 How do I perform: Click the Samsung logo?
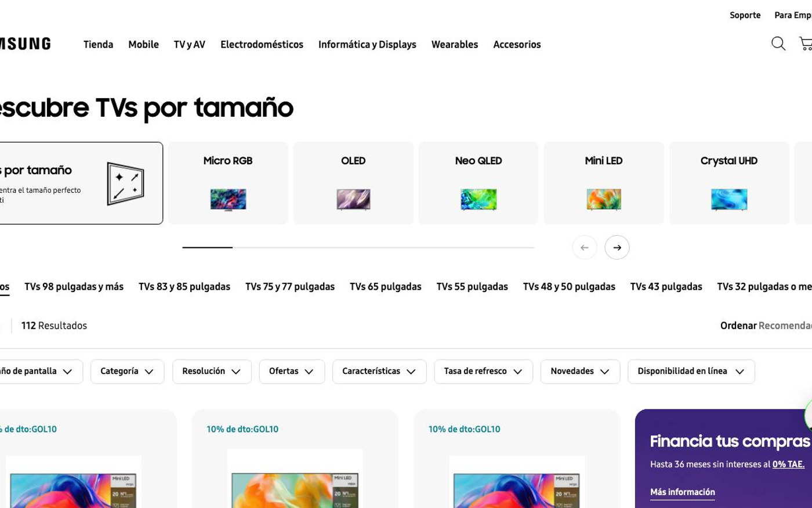tap(25, 44)
